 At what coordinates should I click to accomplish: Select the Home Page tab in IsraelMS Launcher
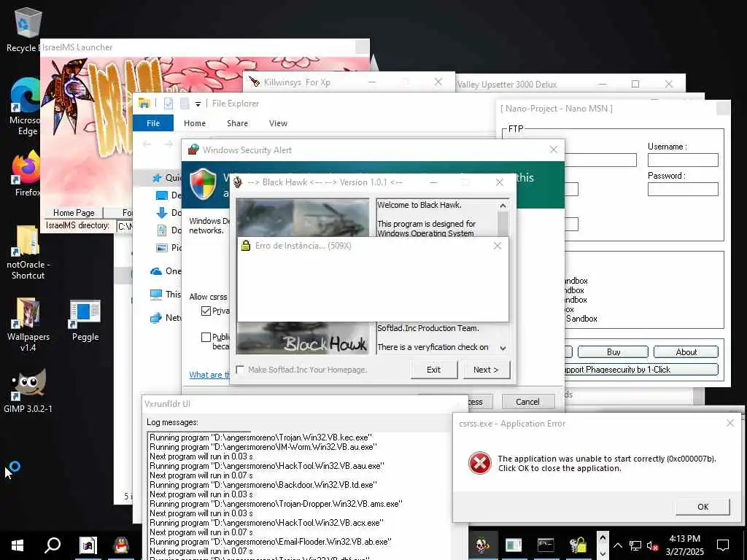tap(74, 213)
